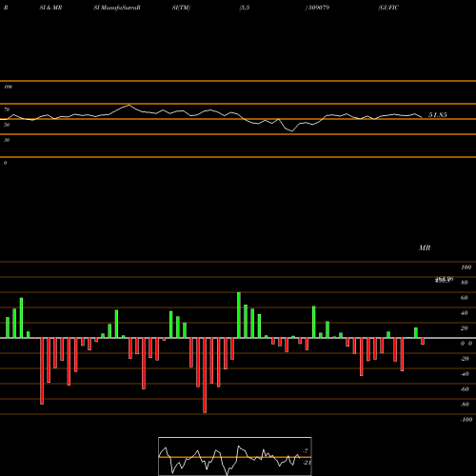Click the RSI axis label 50
Viewport: 476px width, 476px height.
(x=7, y=125)
